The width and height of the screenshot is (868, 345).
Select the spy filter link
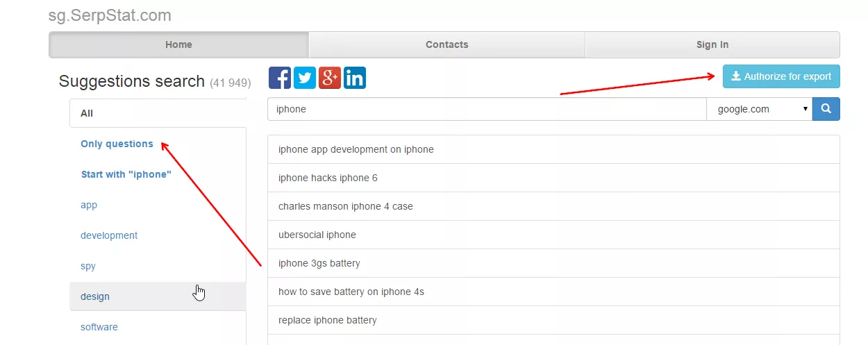coord(88,266)
